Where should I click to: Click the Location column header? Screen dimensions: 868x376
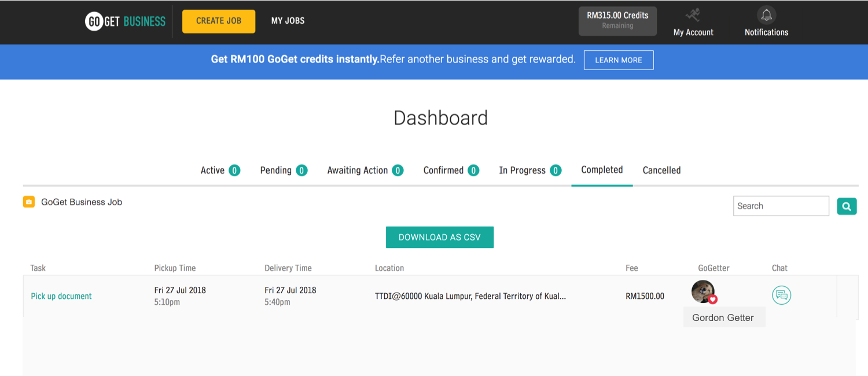click(x=389, y=268)
